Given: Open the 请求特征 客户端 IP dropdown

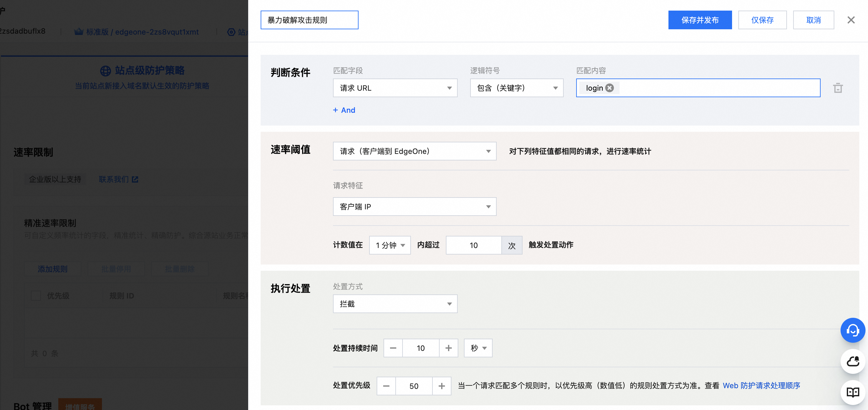Looking at the screenshot, I should coord(414,207).
